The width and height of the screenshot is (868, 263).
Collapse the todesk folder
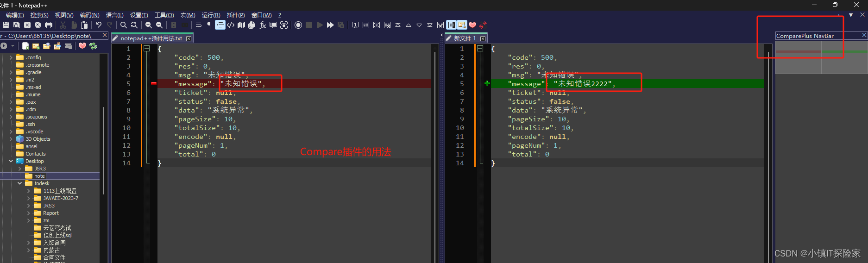point(19,183)
